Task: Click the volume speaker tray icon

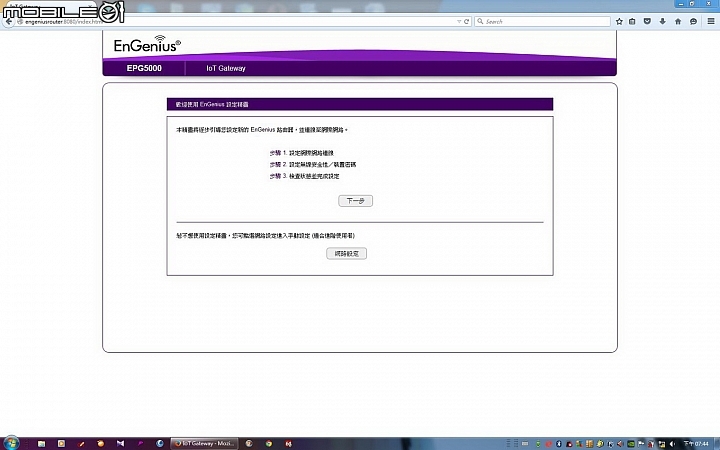Action: 672,444
